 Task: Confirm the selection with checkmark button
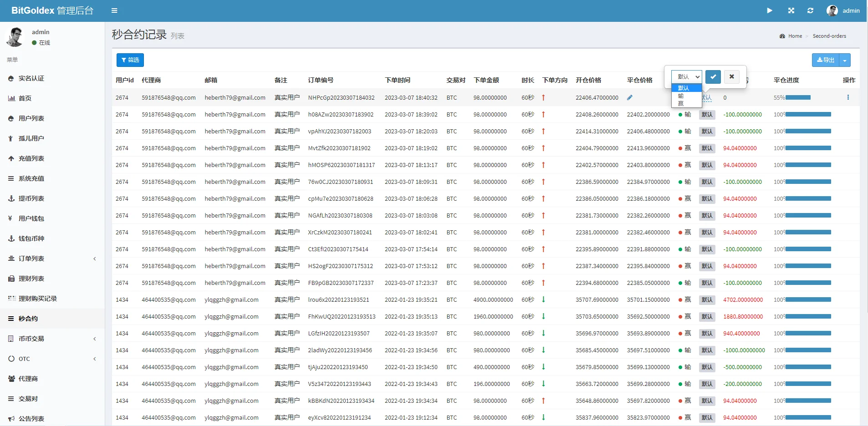[x=713, y=76]
